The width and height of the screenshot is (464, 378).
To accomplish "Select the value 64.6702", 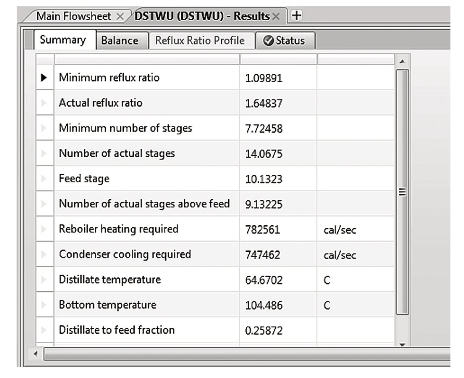I will 264,280.
